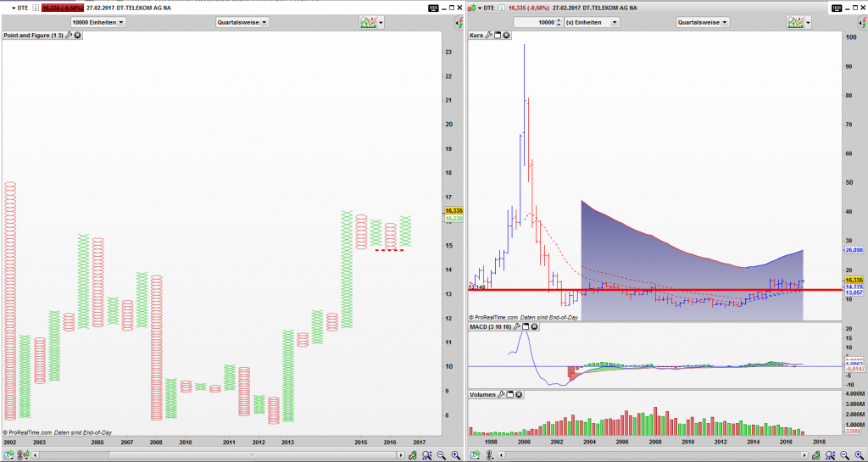The image size is (868, 462).
Task: Maximize the Kurs panel with its window icon
Action: [x=497, y=35]
